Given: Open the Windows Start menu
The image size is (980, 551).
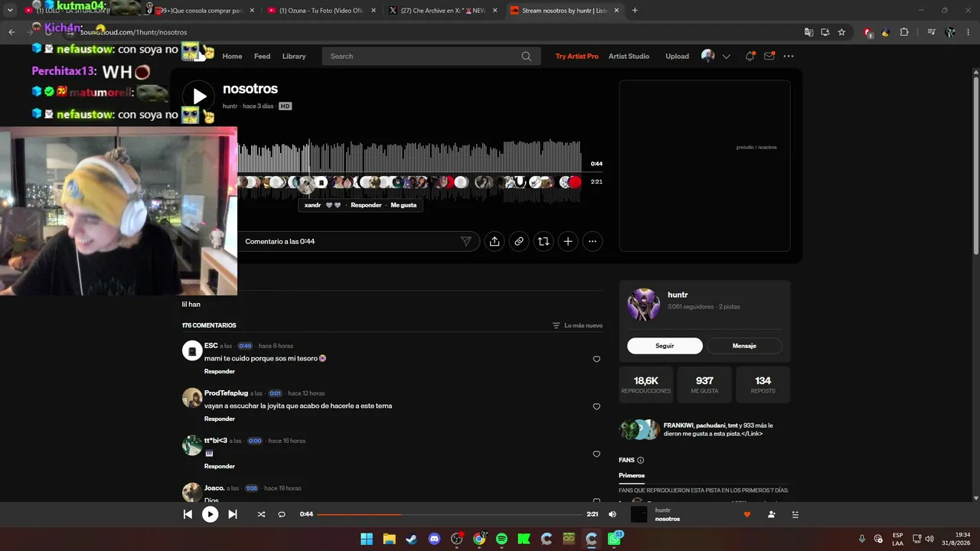Looking at the screenshot, I should 367,539.
